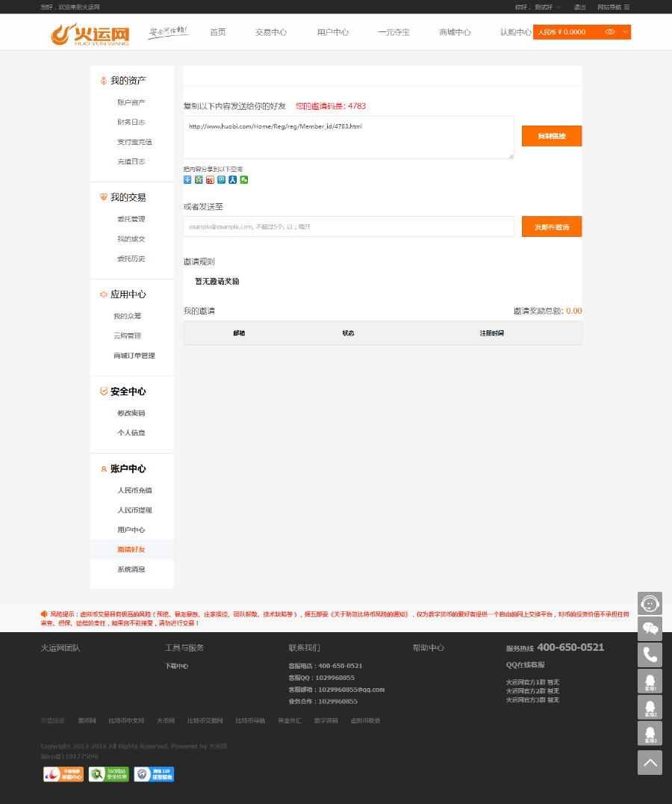
Task: Open 人民币充值 in sidebar
Action: [134, 490]
